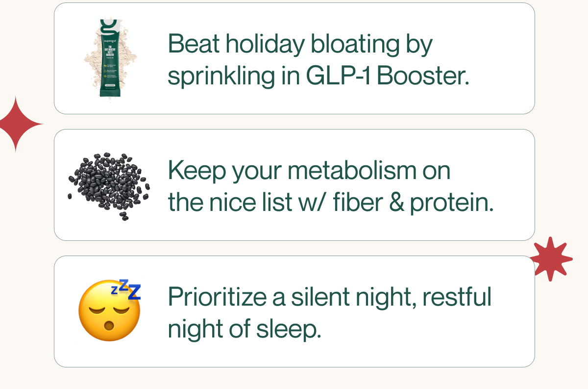Image resolution: width=588 pixels, height=389 pixels.
Task: Click the 'night of sleep.' text
Action: tap(245, 329)
